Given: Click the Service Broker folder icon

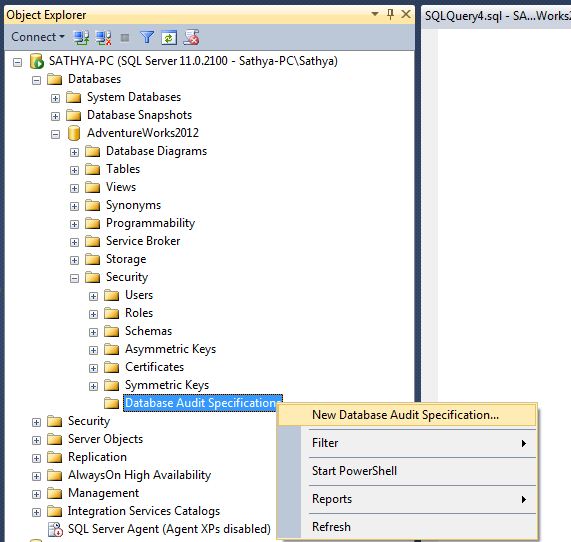Looking at the screenshot, I should coord(92,241).
